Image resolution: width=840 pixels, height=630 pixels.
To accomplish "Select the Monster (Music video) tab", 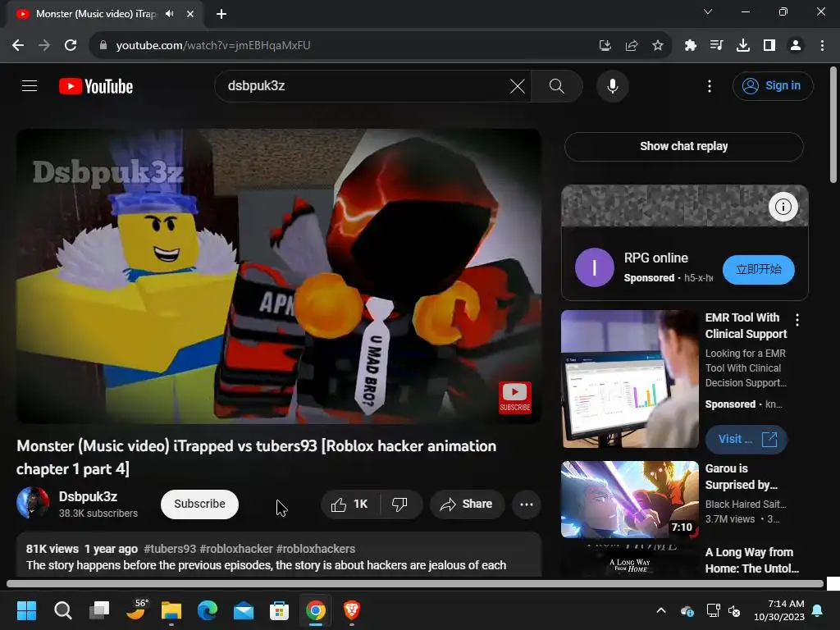I will tap(105, 14).
